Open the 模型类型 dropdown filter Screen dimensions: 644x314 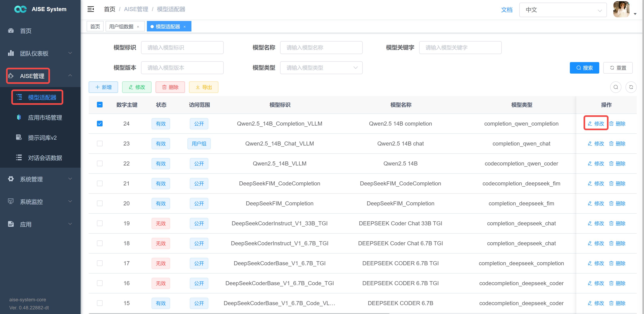(x=321, y=68)
